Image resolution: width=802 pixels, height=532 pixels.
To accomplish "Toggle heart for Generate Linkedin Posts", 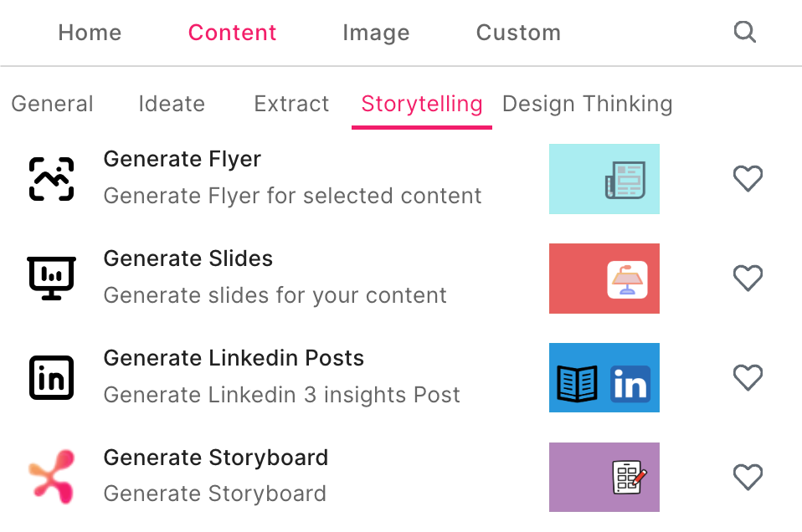I will 748,377.
